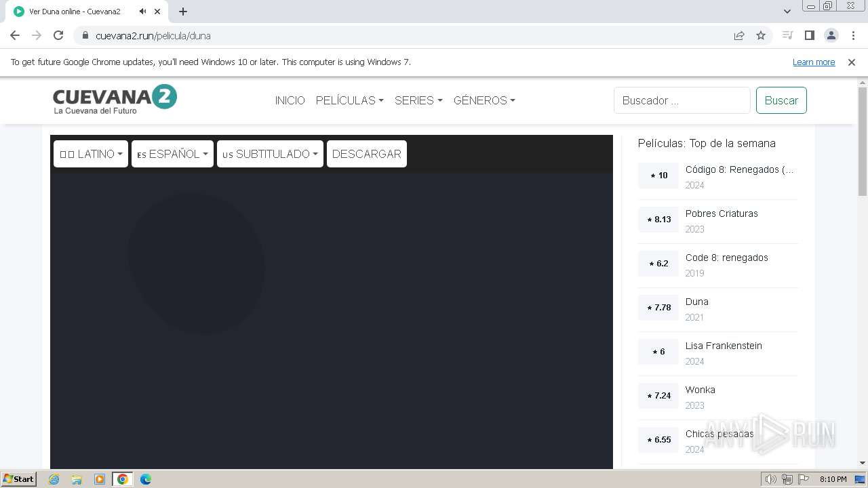Close the Ver Duna online tab

point(159,12)
